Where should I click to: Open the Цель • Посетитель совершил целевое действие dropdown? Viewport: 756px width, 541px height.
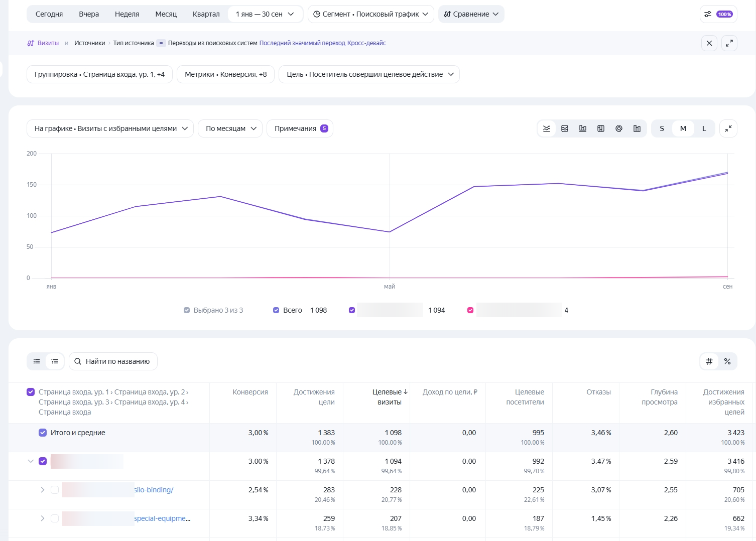click(x=369, y=74)
